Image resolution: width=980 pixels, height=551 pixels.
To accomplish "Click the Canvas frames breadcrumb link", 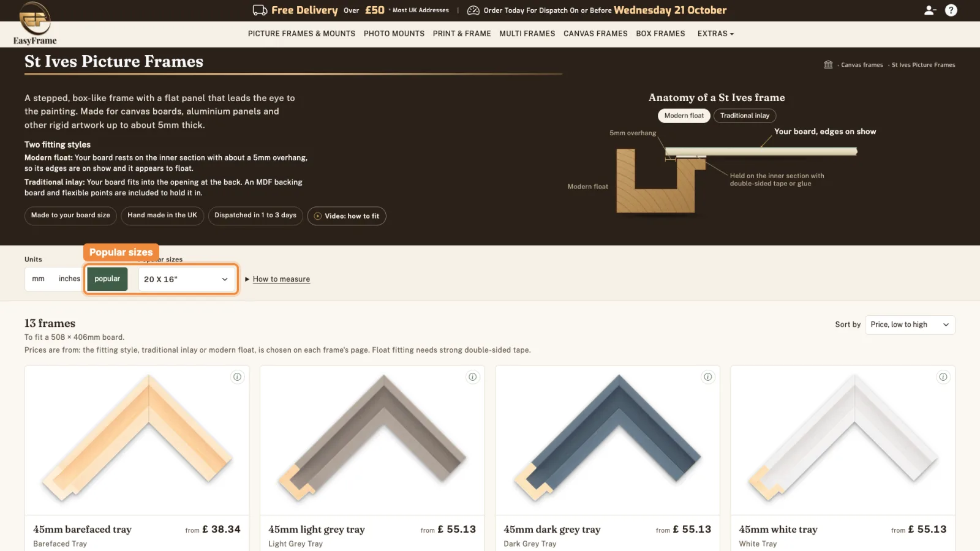I will coord(862,65).
